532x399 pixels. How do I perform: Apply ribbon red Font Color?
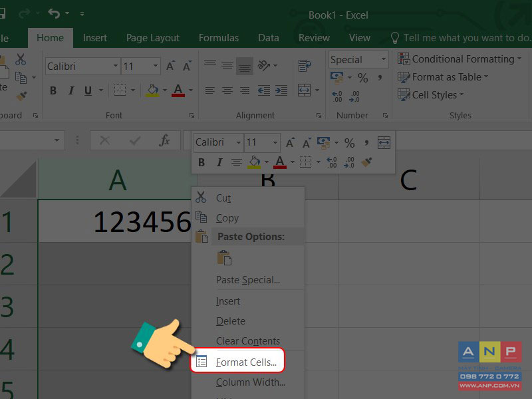(178, 90)
